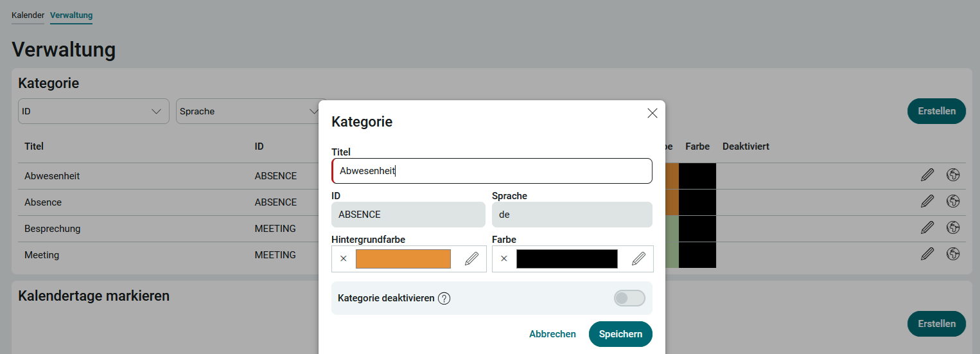The width and height of the screenshot is (980, 354).
Task: Close the Kategorie dialog with X
Action: pyautogui.click(x=652, y=114)
